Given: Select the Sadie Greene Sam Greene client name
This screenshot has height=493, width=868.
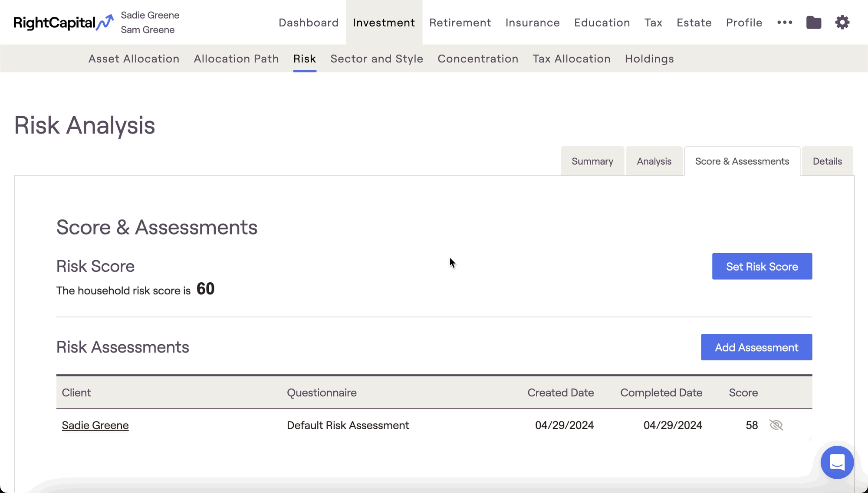Looking at the screenshot, I should 150,23.
